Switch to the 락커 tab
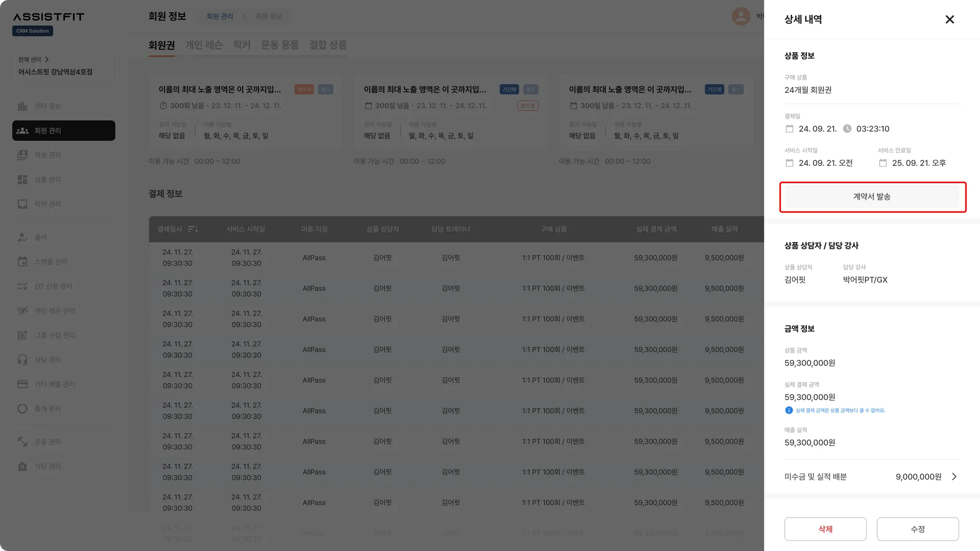Viewport: 980px width, 551px height. click(x=242, y=45)
